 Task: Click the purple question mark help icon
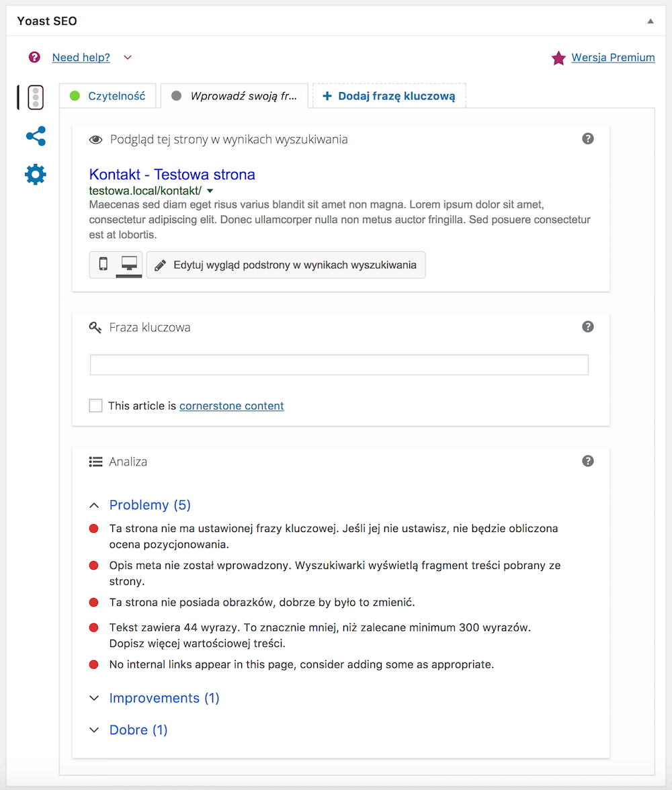point(34,57)
